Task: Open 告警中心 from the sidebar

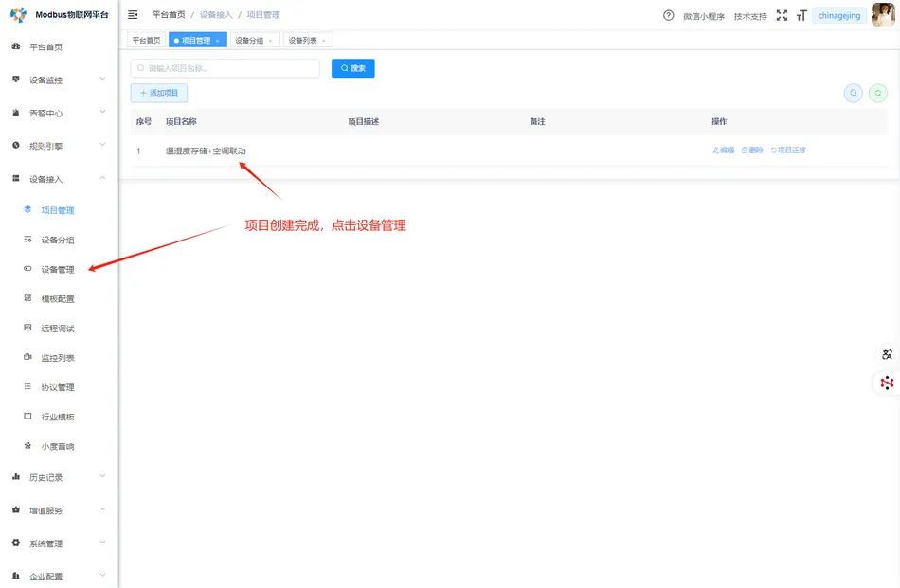Action: pyautogui.click(x=45, y=112)
